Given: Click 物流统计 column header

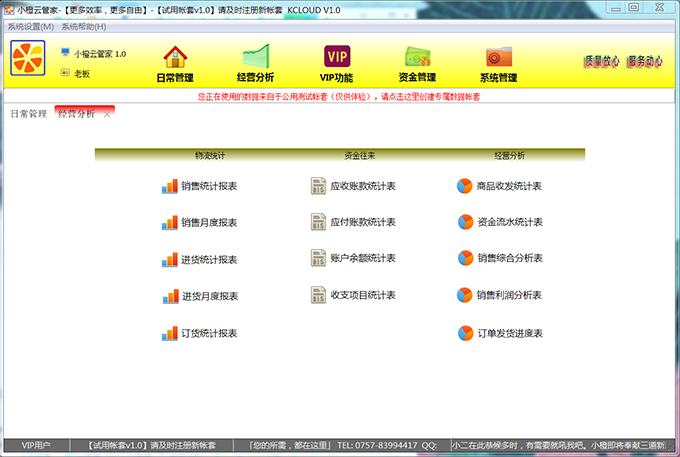Looking at the screenshot, I should [x=210, y=155].
